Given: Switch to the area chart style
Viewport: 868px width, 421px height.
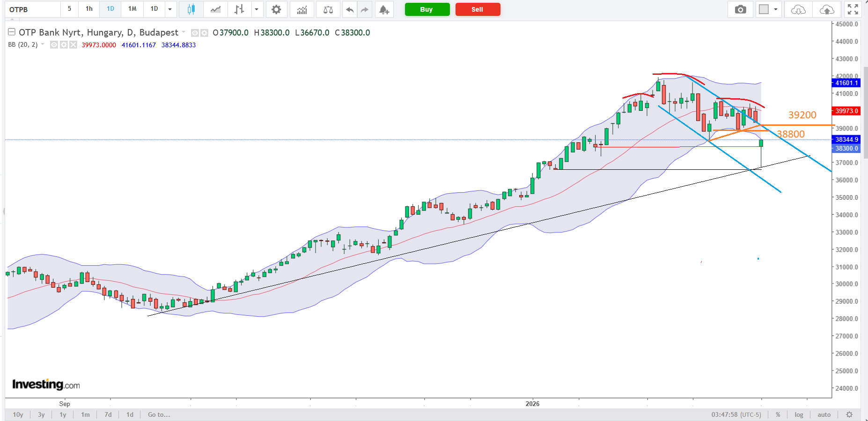Looking at the screenshot, I should pyautogui.click(x=215, y=9).
